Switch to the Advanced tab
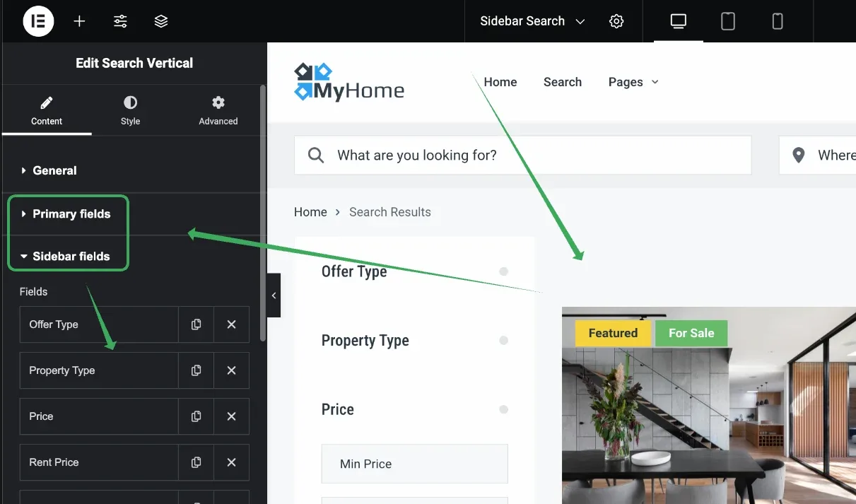This screenshot has height=504, width=856. pos(218,110)
